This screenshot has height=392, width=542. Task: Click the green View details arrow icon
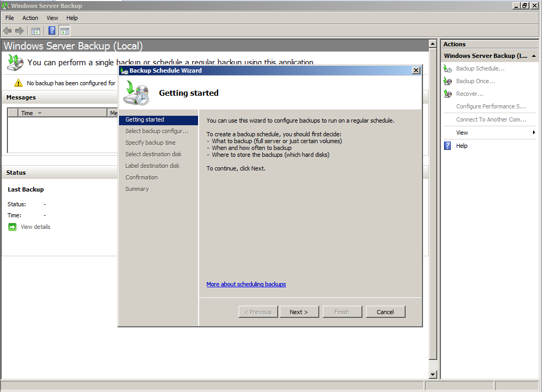click(x=13, y=227)
